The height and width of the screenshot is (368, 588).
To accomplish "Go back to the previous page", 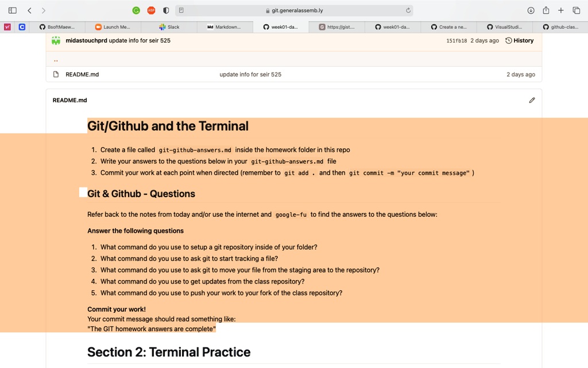I will pyautogui.click(x=29, y=10).
